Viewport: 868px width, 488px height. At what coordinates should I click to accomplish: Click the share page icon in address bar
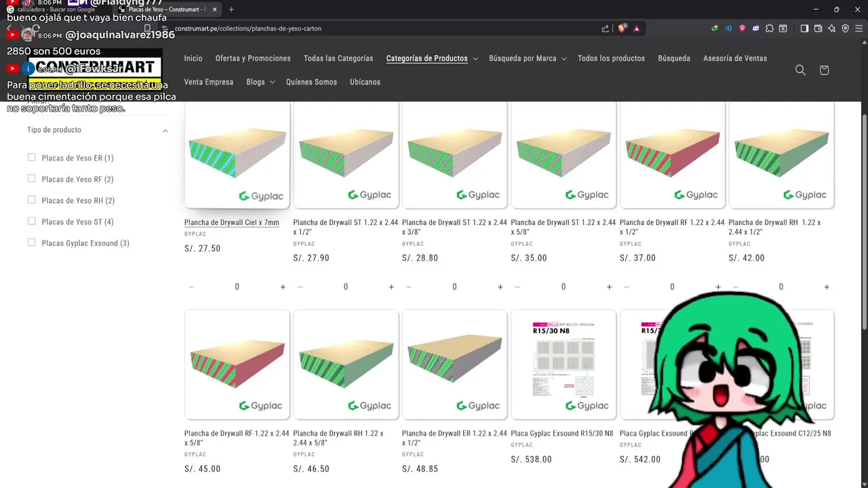(x=605, y=28)
